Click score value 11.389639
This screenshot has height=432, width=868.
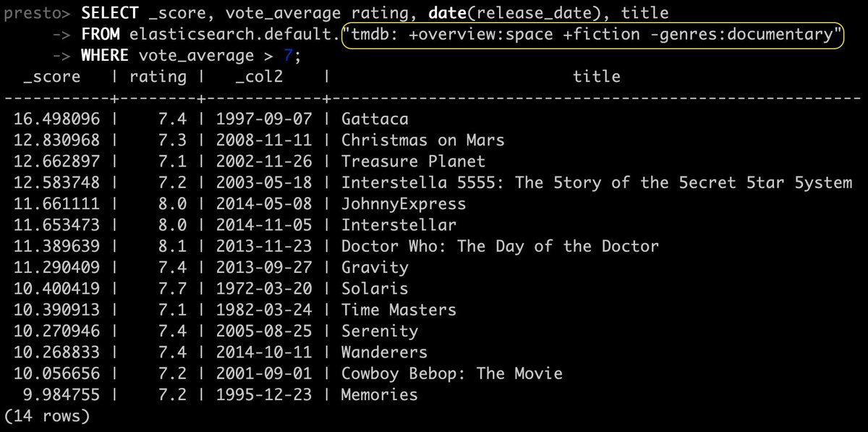pyautogui.click(x=57, y=246)
